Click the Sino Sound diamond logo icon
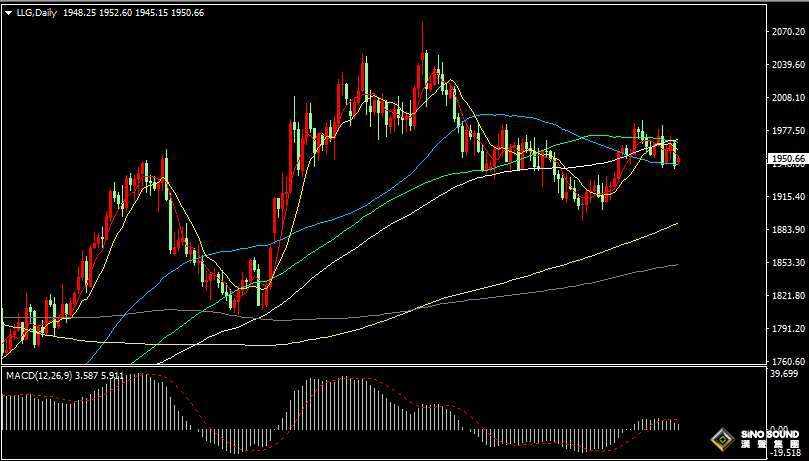 (720, 440)
